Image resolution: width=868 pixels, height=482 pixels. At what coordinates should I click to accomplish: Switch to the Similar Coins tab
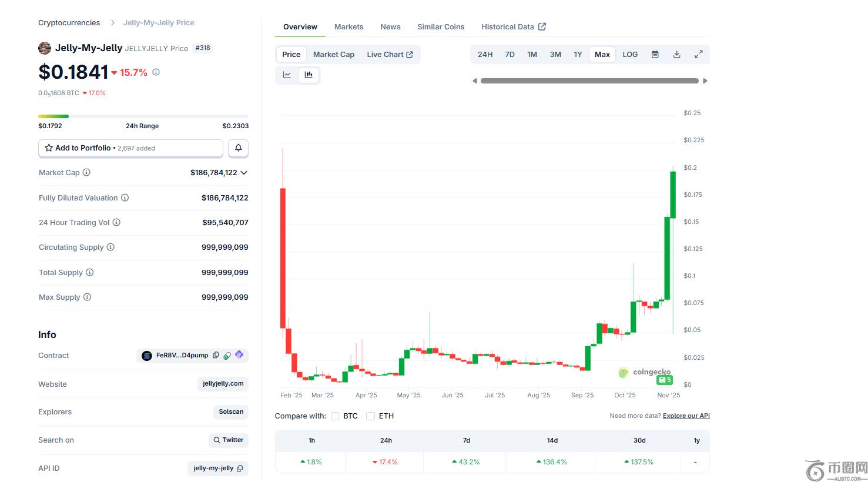pyautogui.click(x=440, y=27)
